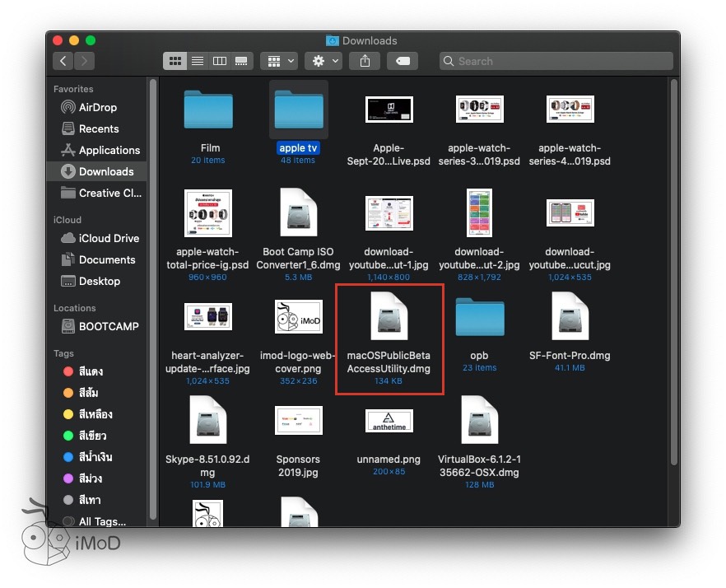Switch to column view mode
Viewport: 726px width, 588px height.
[220, 61]
